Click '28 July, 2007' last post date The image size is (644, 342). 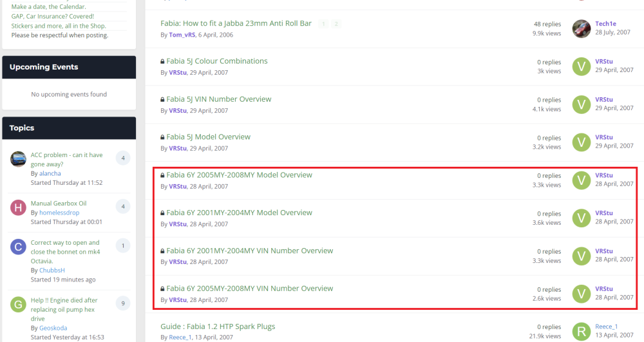click(613, 32)
